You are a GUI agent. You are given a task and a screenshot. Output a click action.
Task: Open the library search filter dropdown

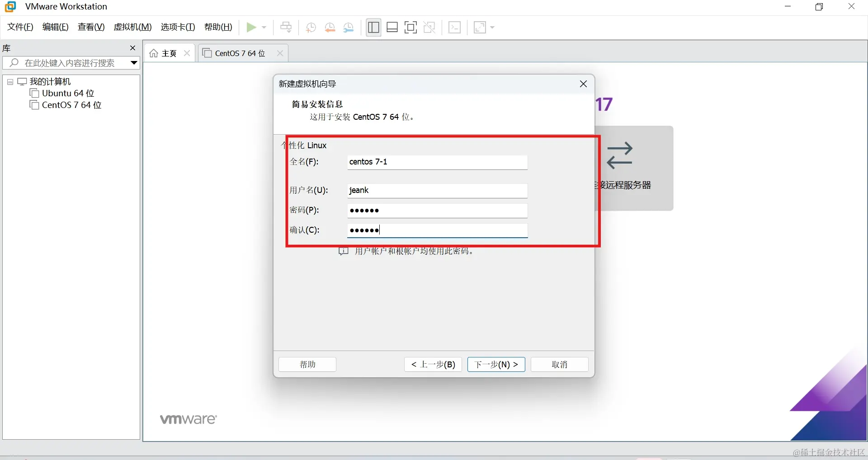[x=134, y=63]
